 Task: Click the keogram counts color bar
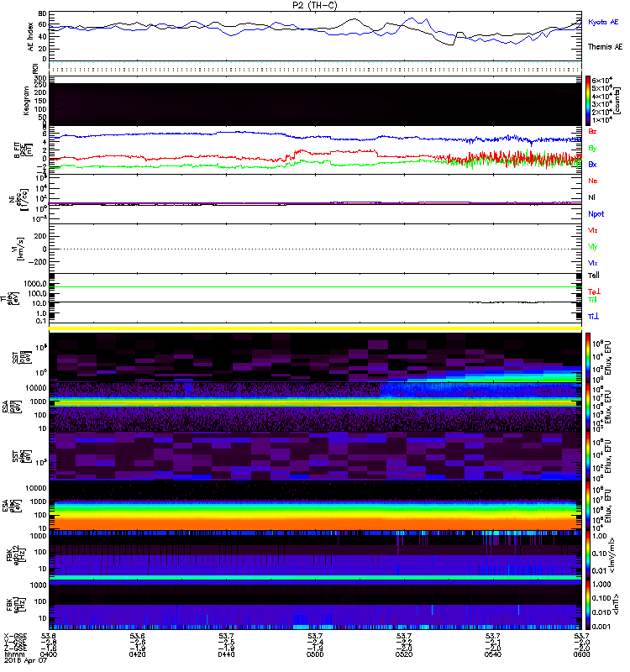[x=589, y=101]
